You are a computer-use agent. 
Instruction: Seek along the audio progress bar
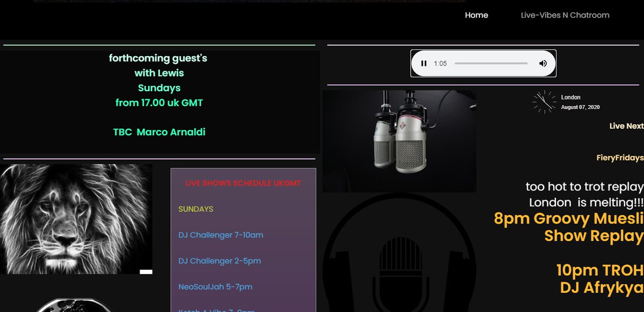[491, 63]
